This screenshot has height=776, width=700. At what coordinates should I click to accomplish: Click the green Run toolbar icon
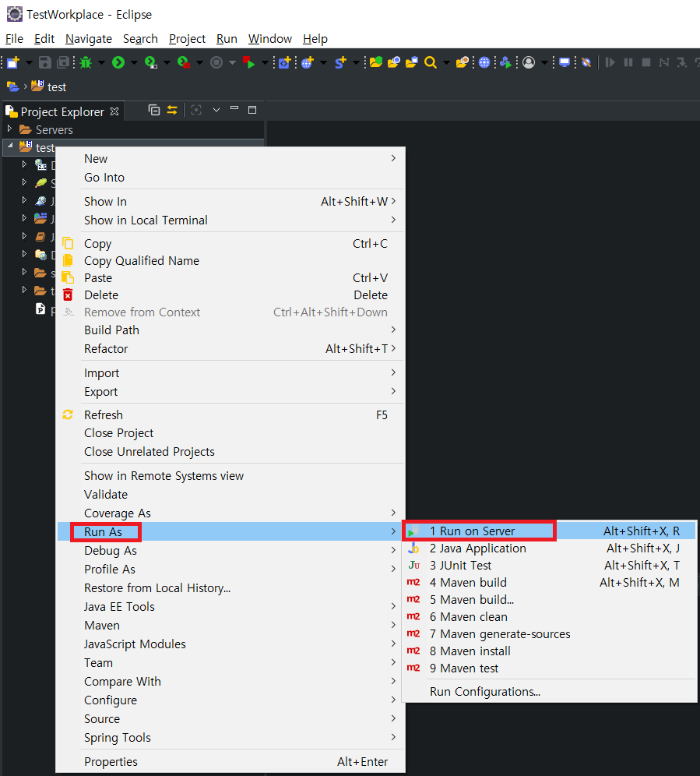(118, 62)
